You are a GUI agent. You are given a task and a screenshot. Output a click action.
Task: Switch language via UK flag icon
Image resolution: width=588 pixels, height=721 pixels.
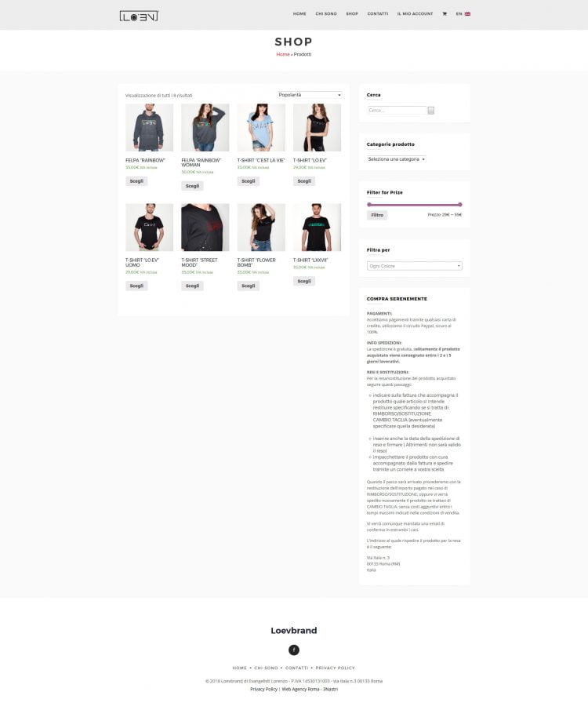pos(467,14)
